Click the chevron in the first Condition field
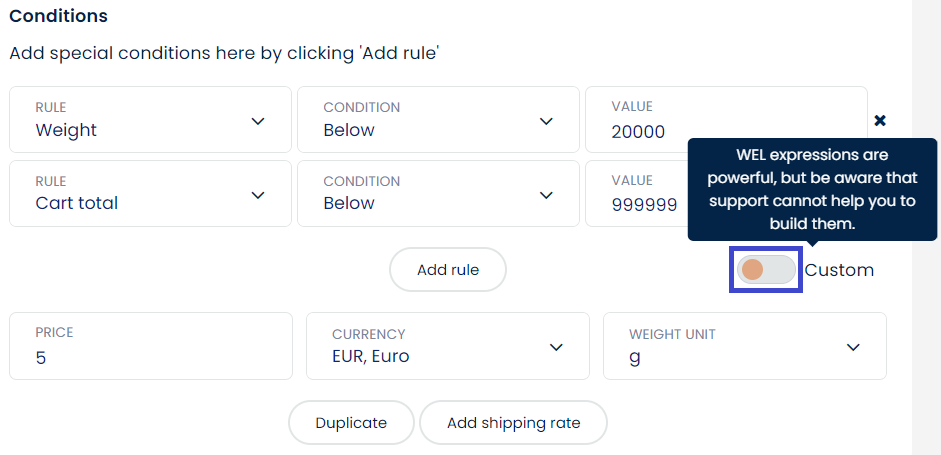 pos(546,121)
